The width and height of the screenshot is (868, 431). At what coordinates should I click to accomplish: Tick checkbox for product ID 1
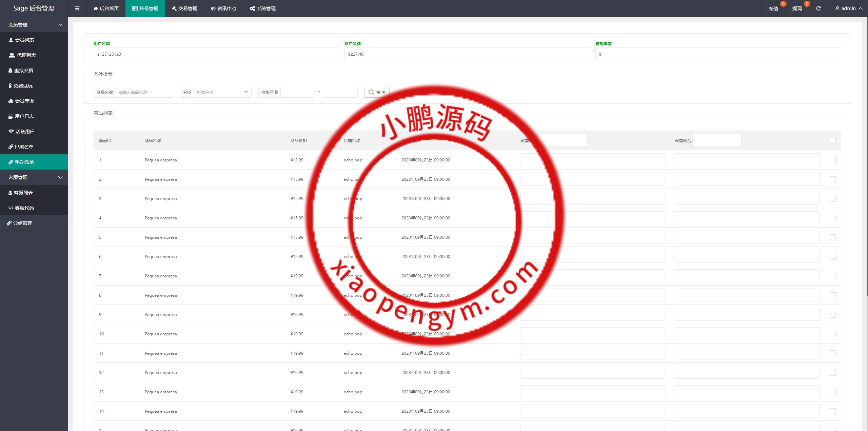(x=832, y=160)
